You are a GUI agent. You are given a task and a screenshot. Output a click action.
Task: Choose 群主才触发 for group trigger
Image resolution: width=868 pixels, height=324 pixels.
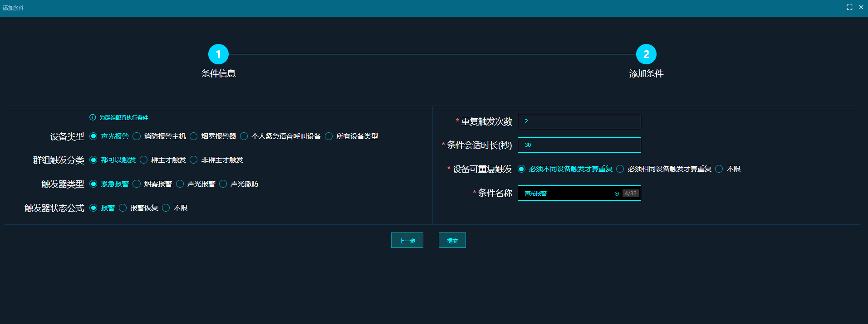(x=144, y=160)
